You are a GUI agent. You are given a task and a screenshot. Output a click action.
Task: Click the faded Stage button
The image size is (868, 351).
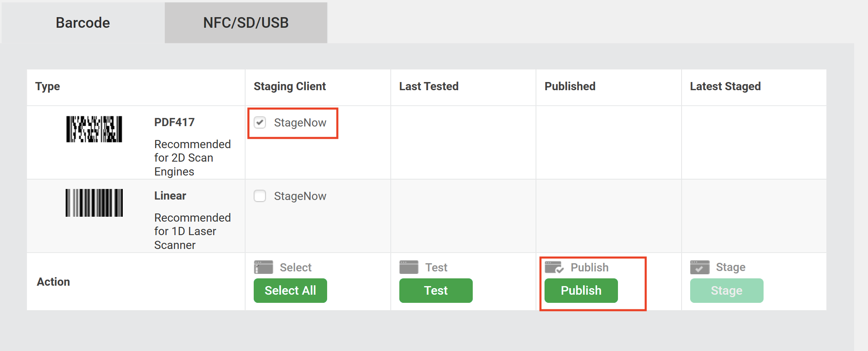(x=727, y=291)
